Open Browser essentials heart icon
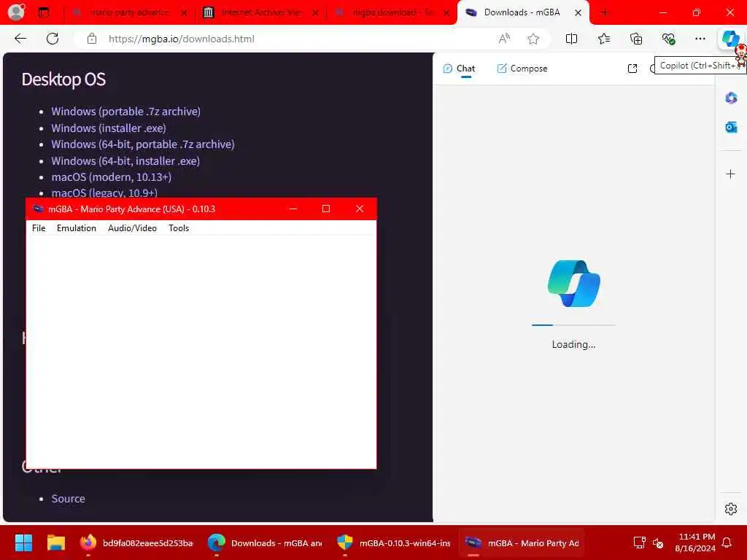The width and height of the screenshot is (747, 560). pyautogui.click(x=668, y=39)
